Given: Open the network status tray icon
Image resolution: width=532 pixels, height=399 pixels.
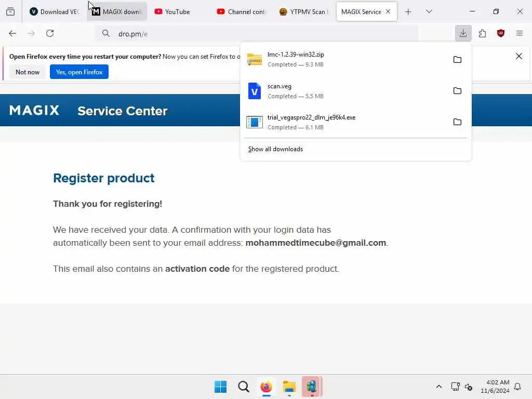Looking at the screenshot, I should pos(455,387).
